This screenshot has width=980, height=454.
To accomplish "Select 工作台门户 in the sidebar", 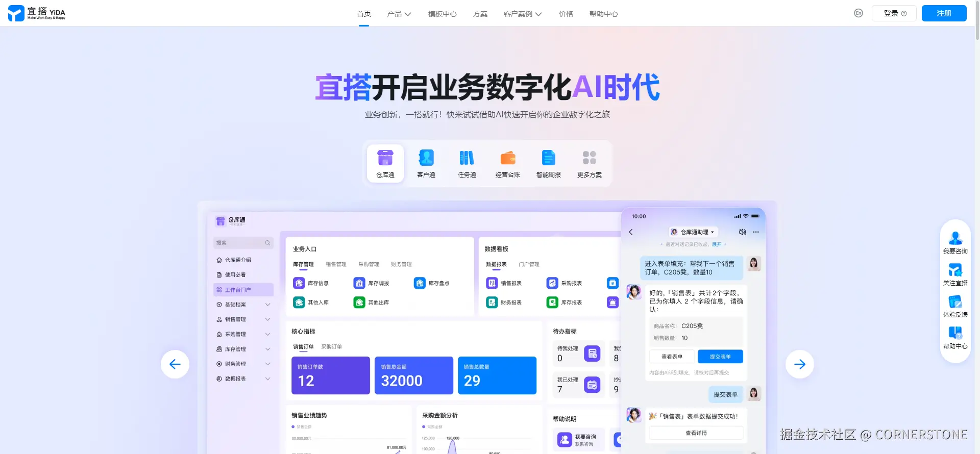I will point(243,290).
